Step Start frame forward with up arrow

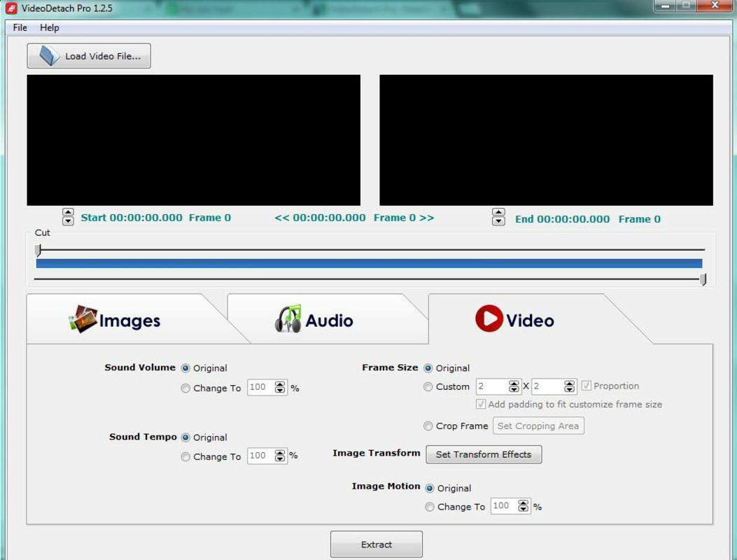[68, 213]
